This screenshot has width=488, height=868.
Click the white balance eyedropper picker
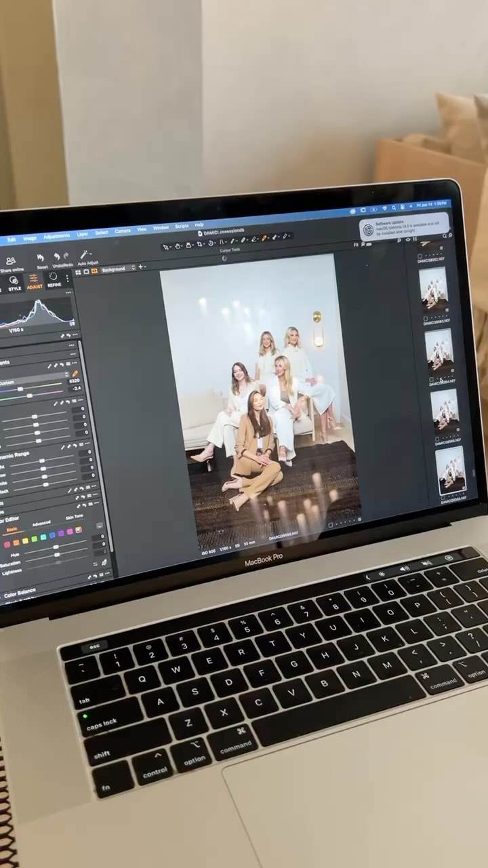(x=75, y=373)
